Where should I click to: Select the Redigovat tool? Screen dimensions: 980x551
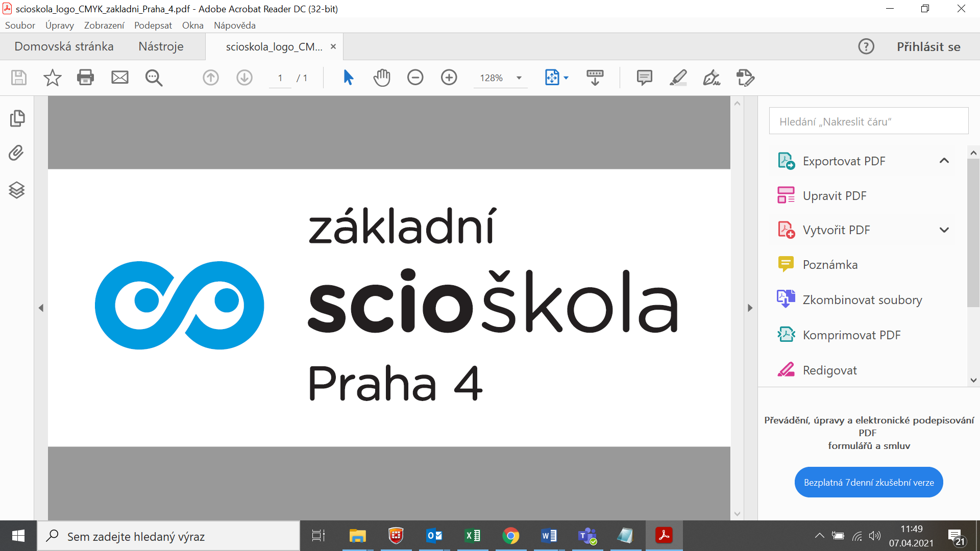(x=829, y=370)
